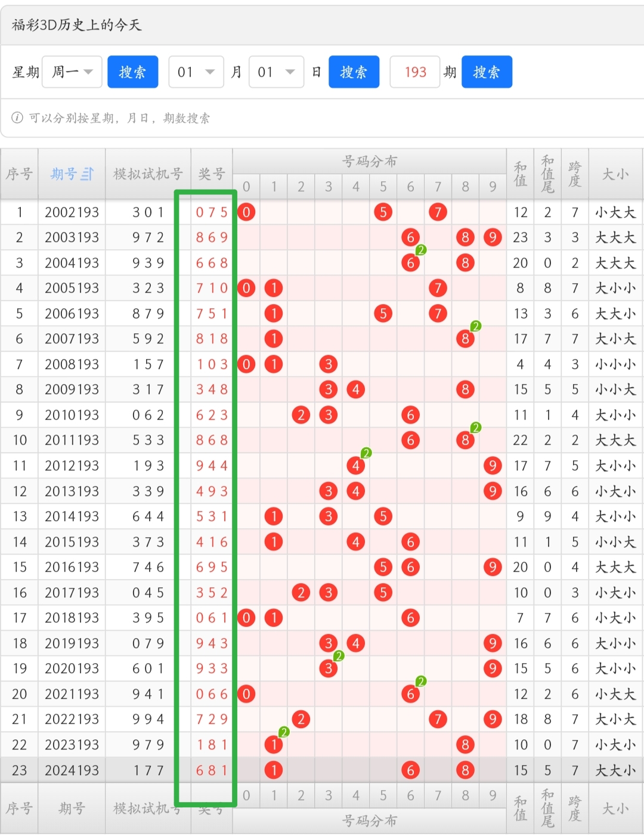The width and height of the screenshot is (644, 839).
Task: Click red ball 4 in row 2019193
Action: click(x=356, y=643)
